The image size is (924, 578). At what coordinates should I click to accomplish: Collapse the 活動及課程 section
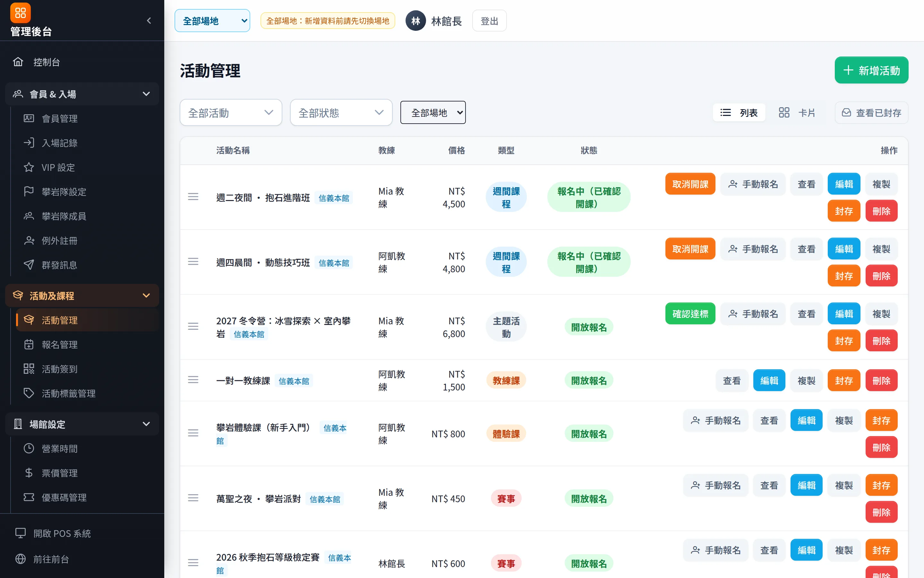[82, 295]
